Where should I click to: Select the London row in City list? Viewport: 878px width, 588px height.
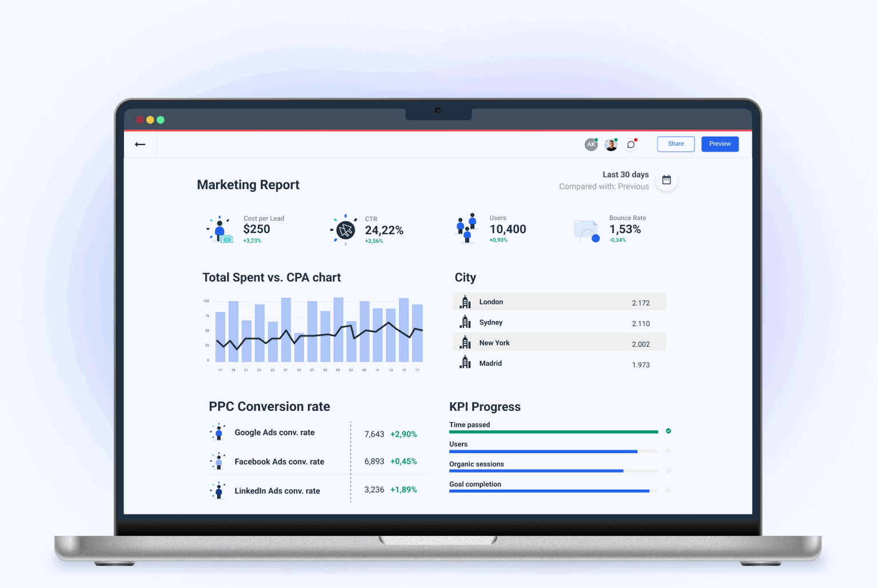559,301
